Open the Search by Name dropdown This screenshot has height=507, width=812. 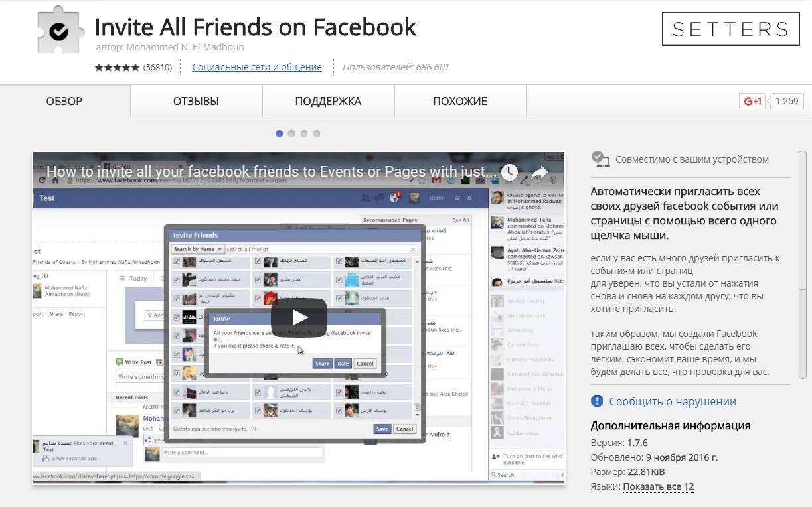pos(197,249)
